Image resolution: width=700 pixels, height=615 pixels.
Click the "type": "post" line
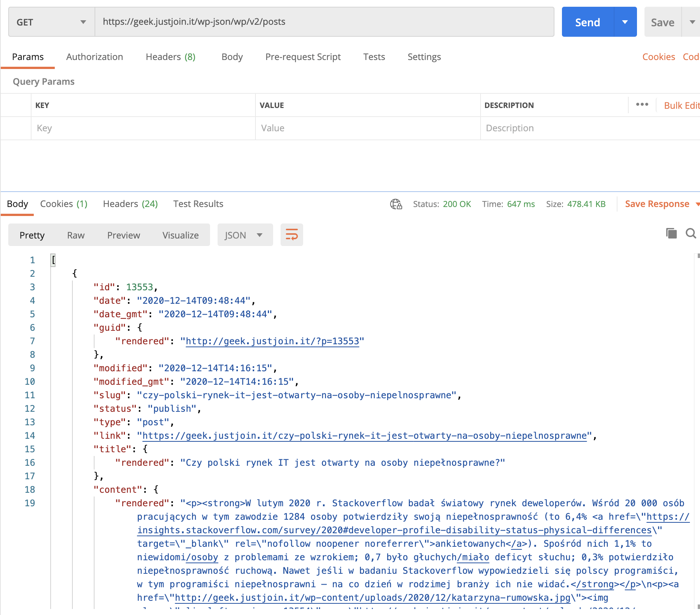134,422
